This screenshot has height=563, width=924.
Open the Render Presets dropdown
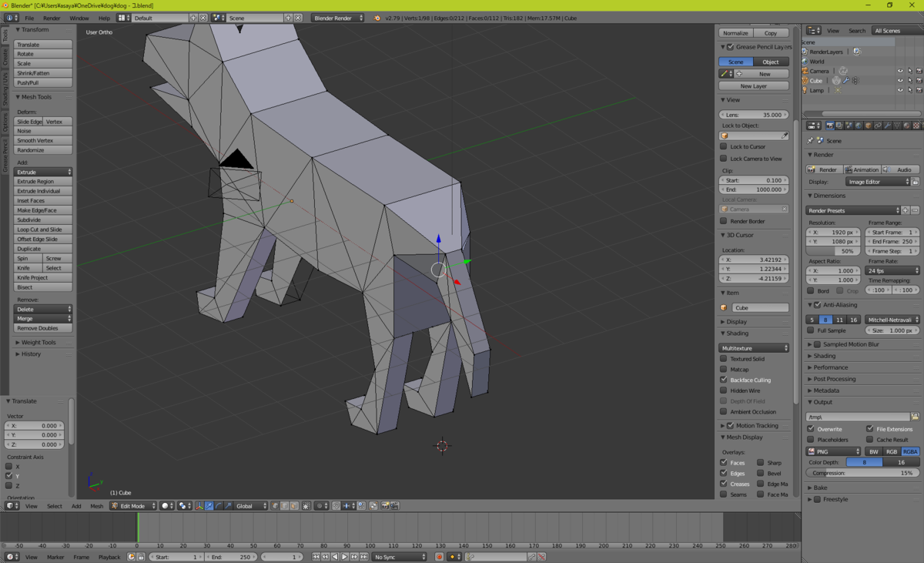[853, 210]
